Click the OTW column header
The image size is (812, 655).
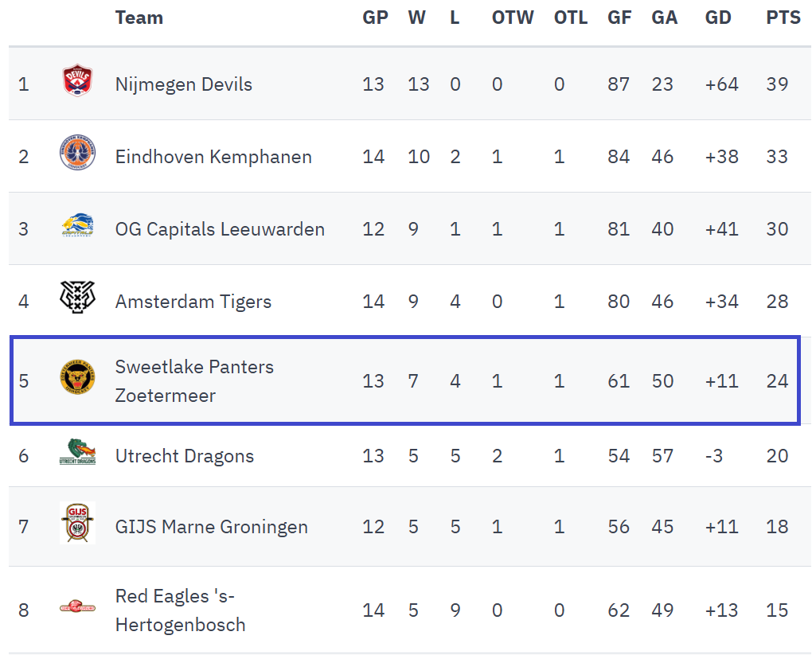pos(513,18)
